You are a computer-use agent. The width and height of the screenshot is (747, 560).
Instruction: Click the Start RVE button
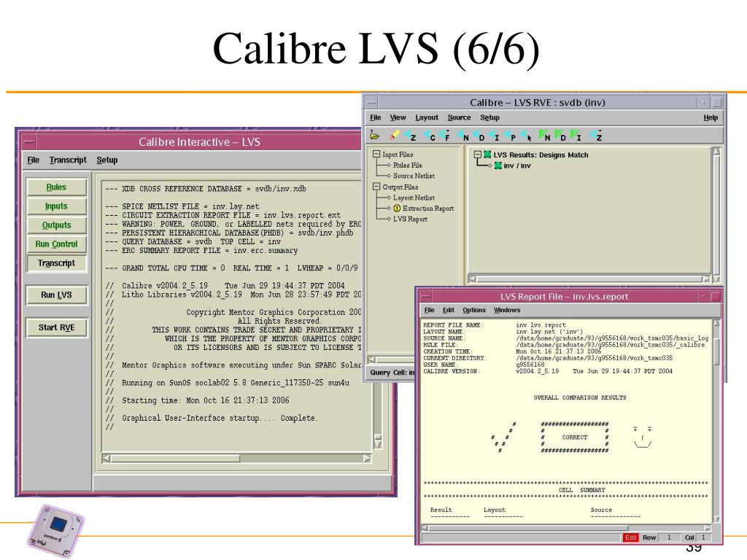coord(57,327)
